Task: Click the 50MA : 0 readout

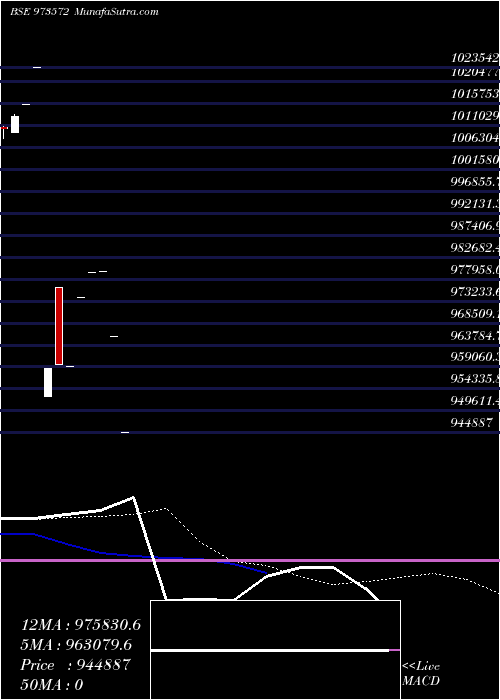Action: [x=52, y=685]
